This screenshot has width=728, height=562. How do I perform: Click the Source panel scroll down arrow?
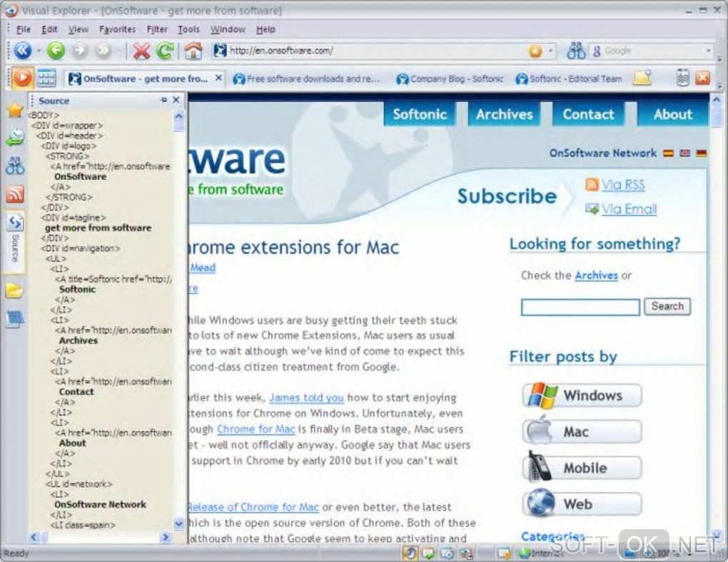(178, 524)
